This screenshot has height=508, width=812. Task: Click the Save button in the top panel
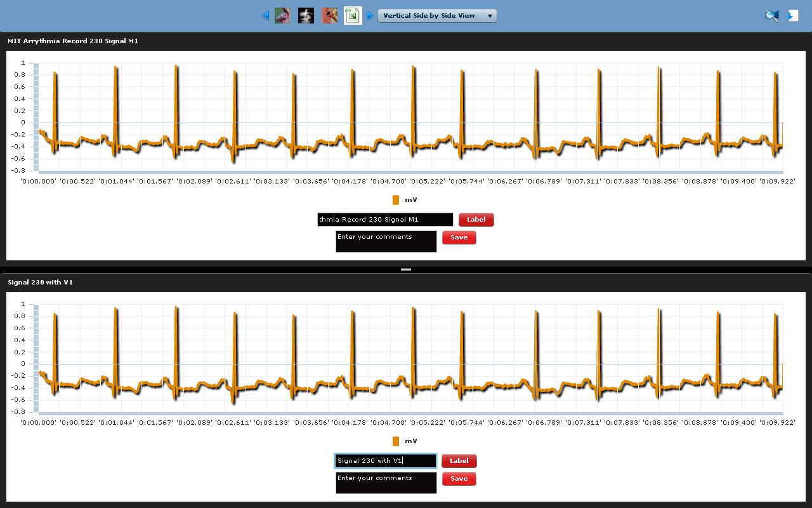pyautogui.click(x=459, y=237)
